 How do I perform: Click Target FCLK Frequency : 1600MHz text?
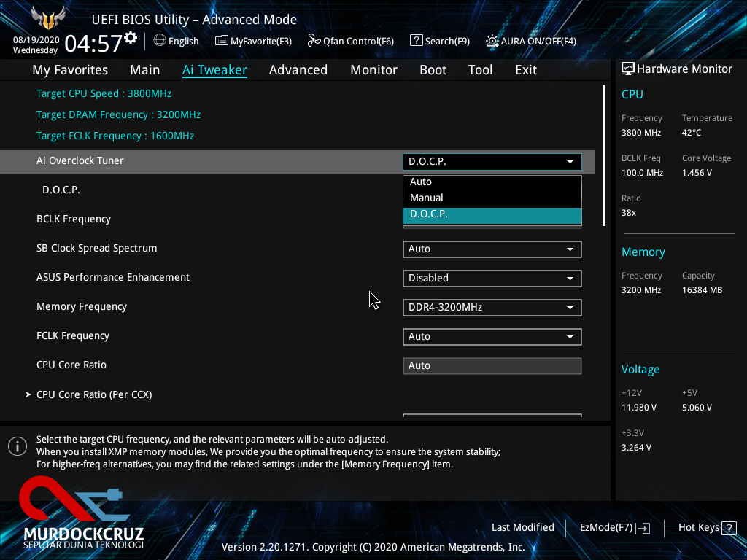click(x=115, y=136)
